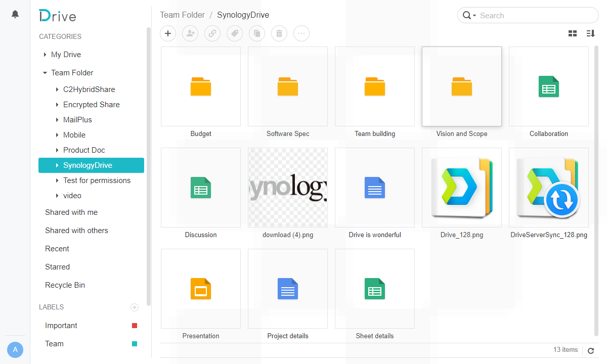This screenshot has width=607, height=364.
Task: Open the notifications bell
Action: pos(15,14)
